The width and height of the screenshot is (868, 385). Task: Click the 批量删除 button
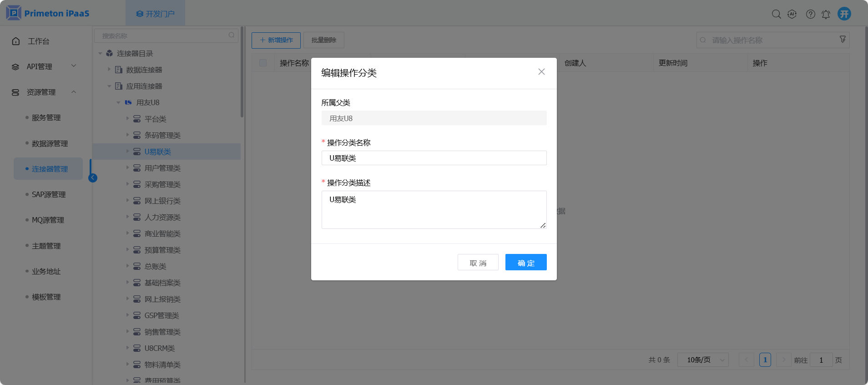tap(324, 40)
